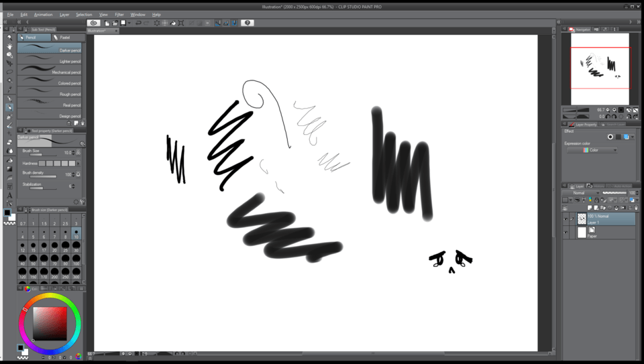Open the Normal blending mode dropdown

pos(581,193)
